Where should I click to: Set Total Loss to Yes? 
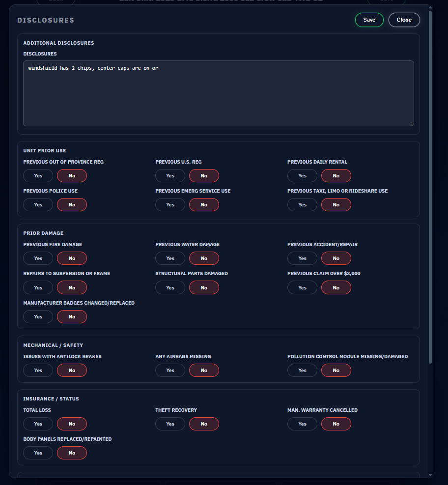(38, 424)
